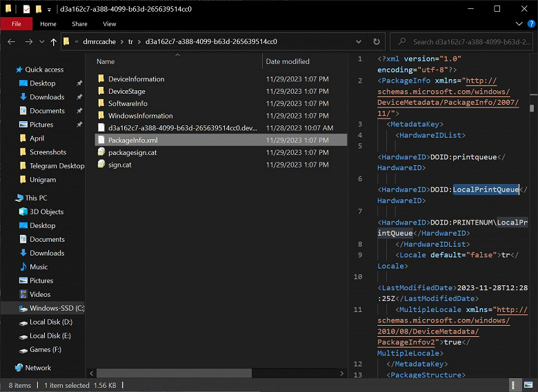Image resolution: width=538 pixels, height=392 pixels.
Task: Open Help via the question mark icon
Action: [x=530, y=24]
